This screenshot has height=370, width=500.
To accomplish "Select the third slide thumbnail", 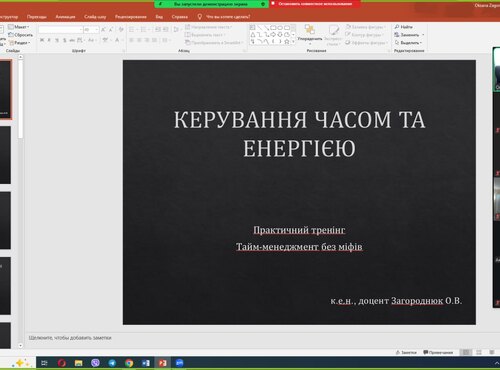I will coord(5,220).
